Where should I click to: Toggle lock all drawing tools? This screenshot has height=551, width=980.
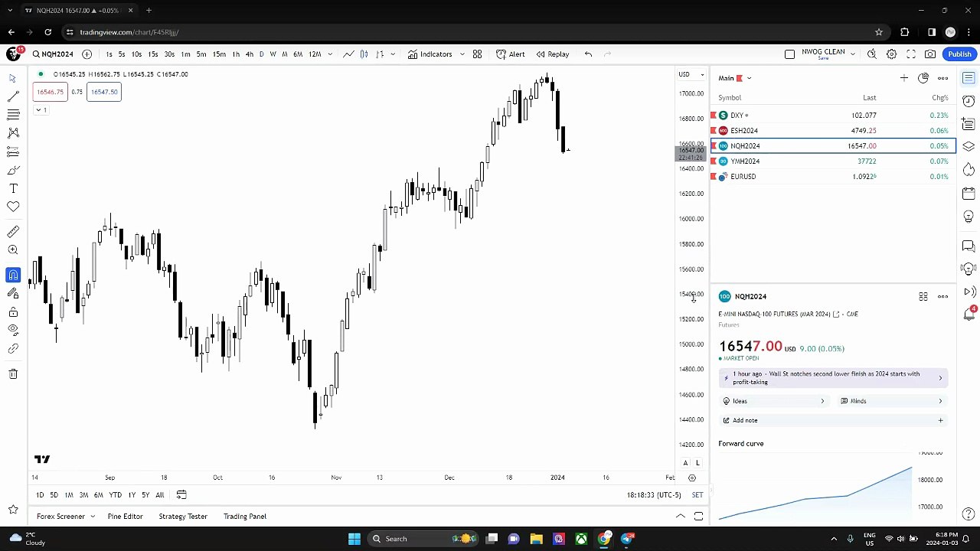point(13,312)
